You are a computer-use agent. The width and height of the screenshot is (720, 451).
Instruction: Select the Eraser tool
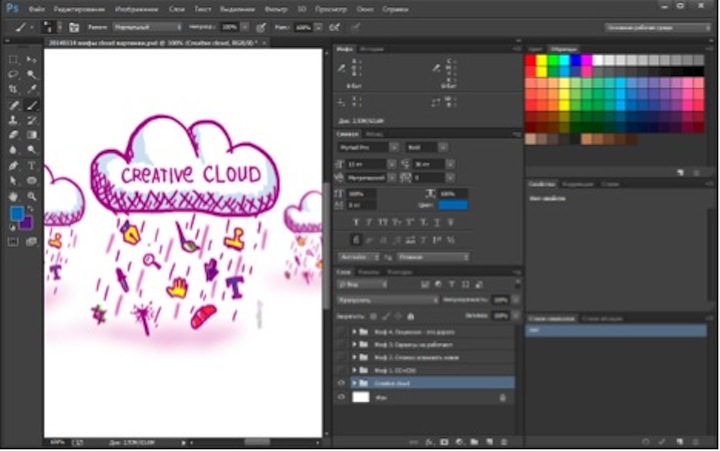[x=14, y=135]
